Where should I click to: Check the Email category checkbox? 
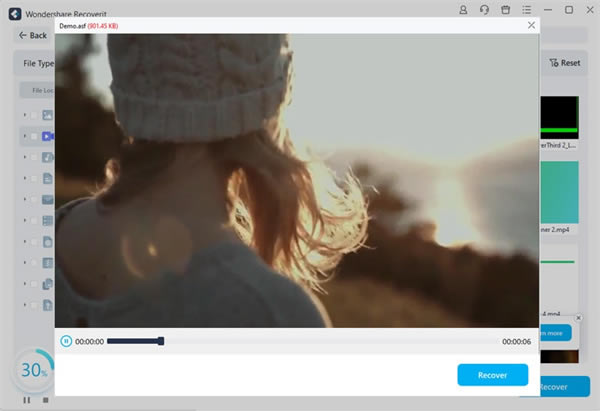pyautogui.click(x=34, y=199)
